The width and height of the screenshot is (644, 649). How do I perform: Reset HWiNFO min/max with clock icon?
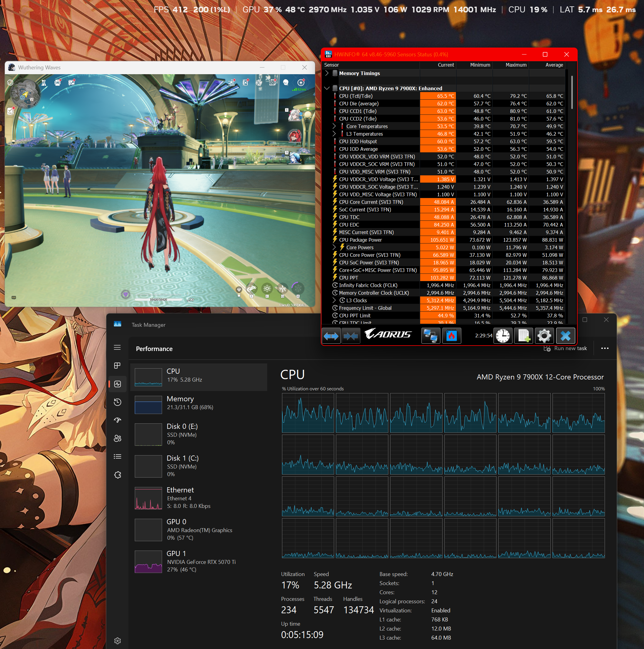tap(503, 336)
